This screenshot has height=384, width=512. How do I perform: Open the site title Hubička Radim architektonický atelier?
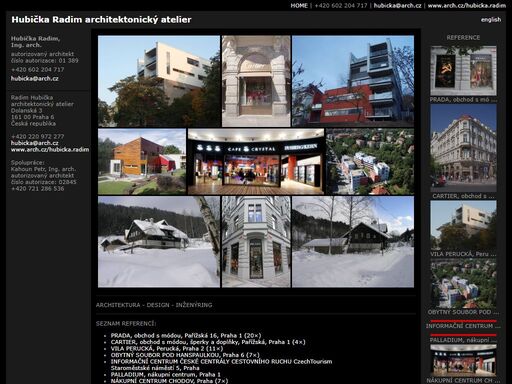(x=101, y=20)
